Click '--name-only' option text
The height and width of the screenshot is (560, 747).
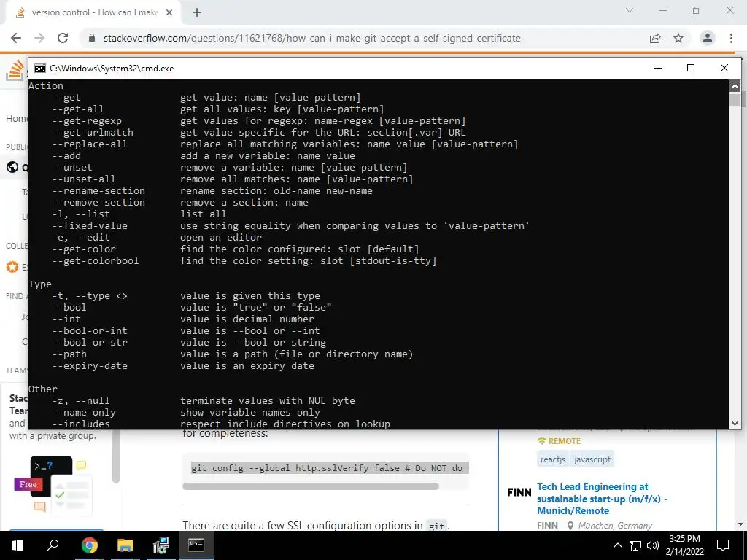(x=84, y=413)
